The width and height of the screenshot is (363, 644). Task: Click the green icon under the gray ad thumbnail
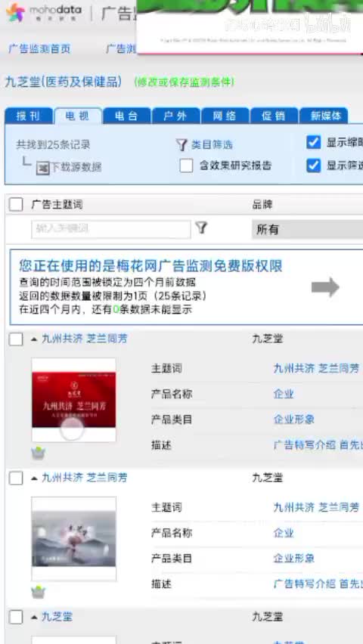(39, 593)
